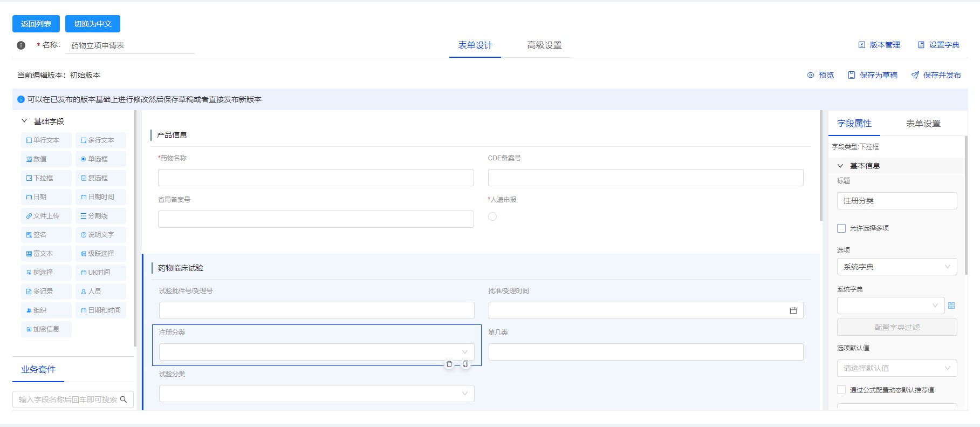Click the 返回列表 button
The width and height of the screenshot is (980, 427).
(36, 24)
